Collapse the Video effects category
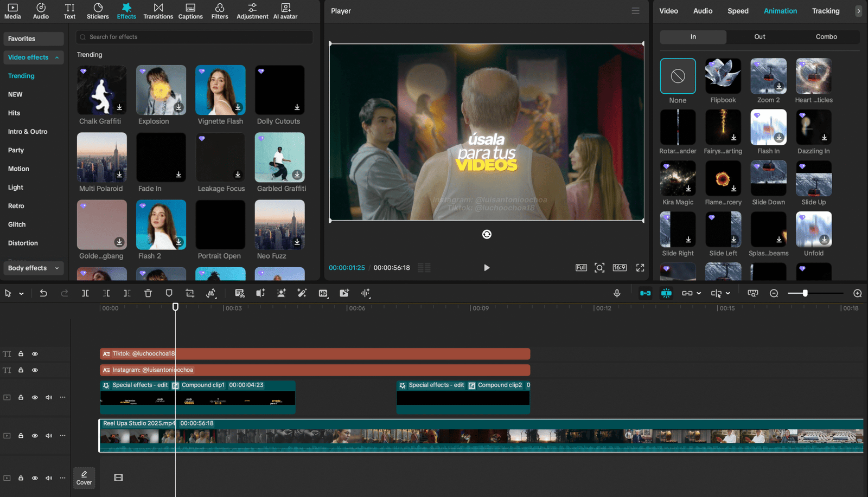Viewport: 868px width, 497px height. pos(57,57)
